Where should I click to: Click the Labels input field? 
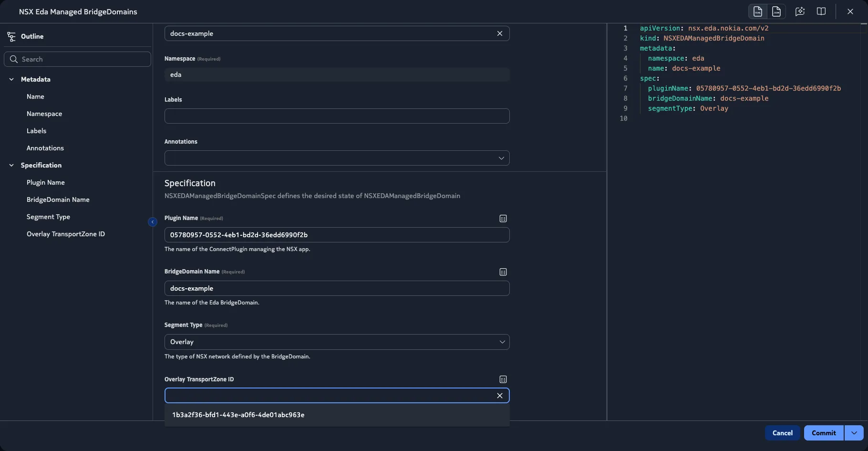(x=337, y=116)
